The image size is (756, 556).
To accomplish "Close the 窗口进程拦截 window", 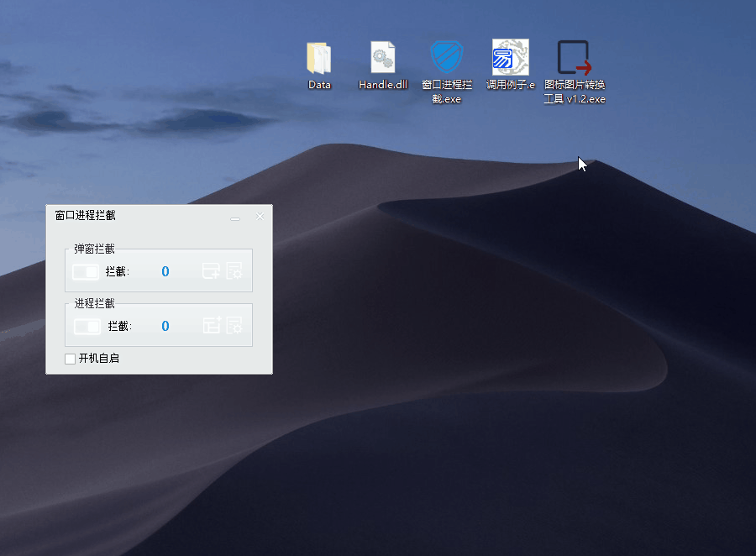I will (260, 217).
